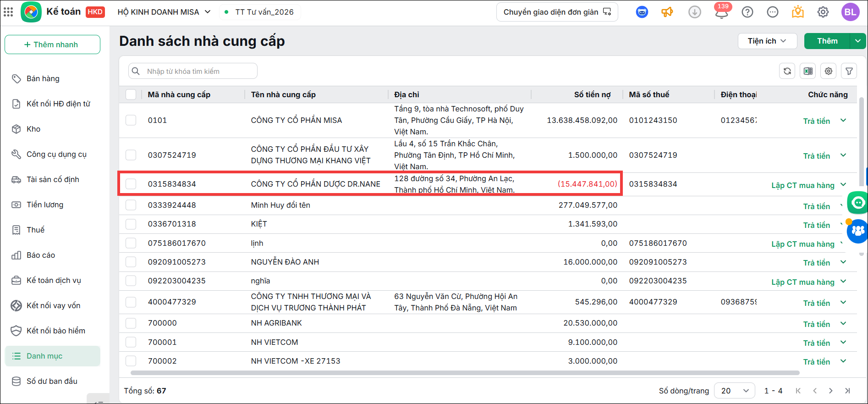Click Trả tiền for NH VIETCOM 700001
Viewport: 868px width, 404px height.
tap(817, 343)
